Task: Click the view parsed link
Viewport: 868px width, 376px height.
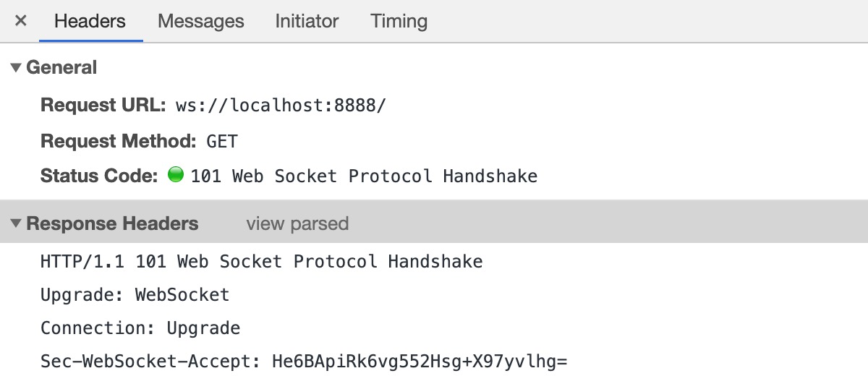Action: pyautogui.click(x=297, y=224)
